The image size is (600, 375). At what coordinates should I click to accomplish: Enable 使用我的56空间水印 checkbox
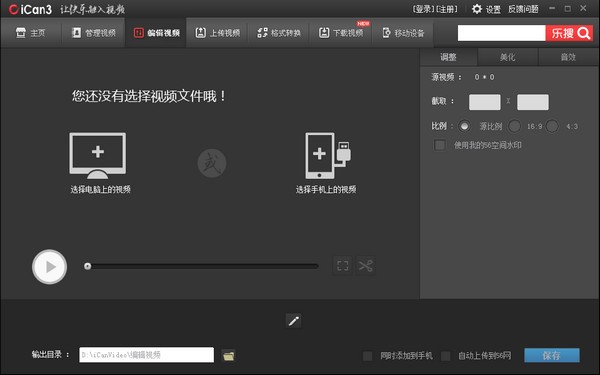pos(440,145)
